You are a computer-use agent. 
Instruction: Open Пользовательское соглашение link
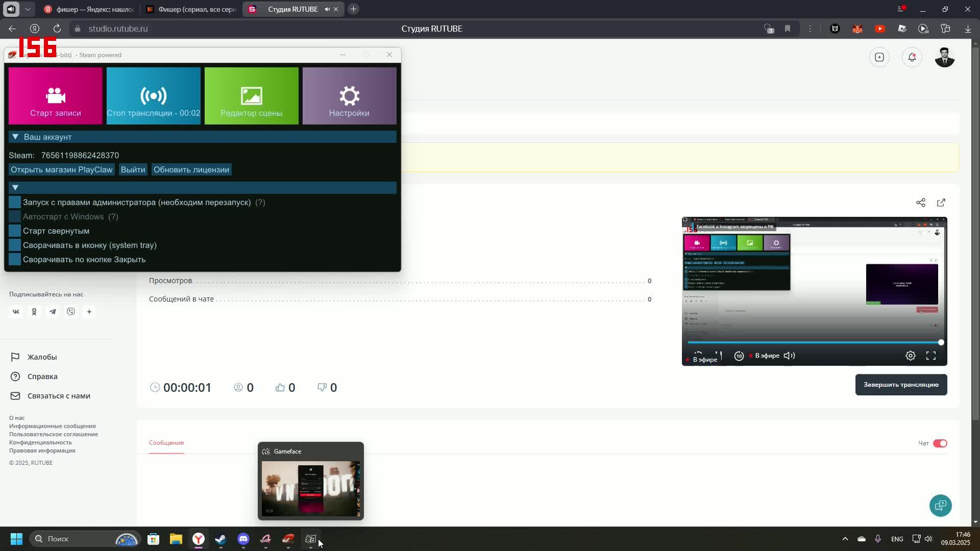54,434
